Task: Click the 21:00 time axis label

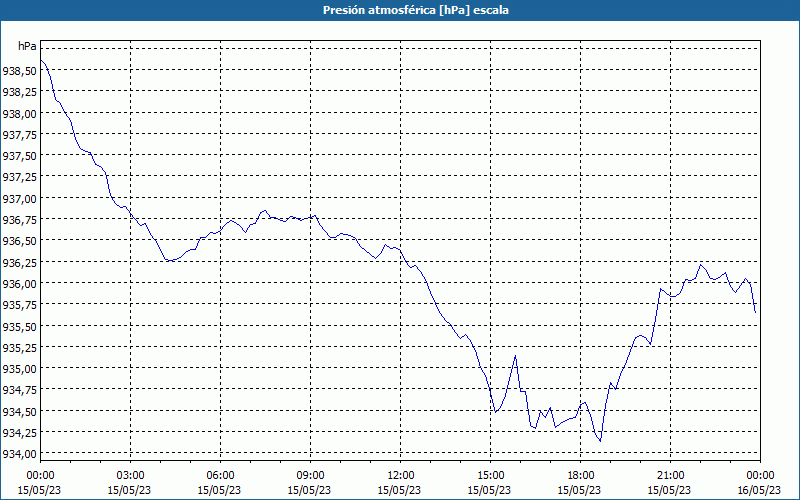Action: [x=670, y=476]
